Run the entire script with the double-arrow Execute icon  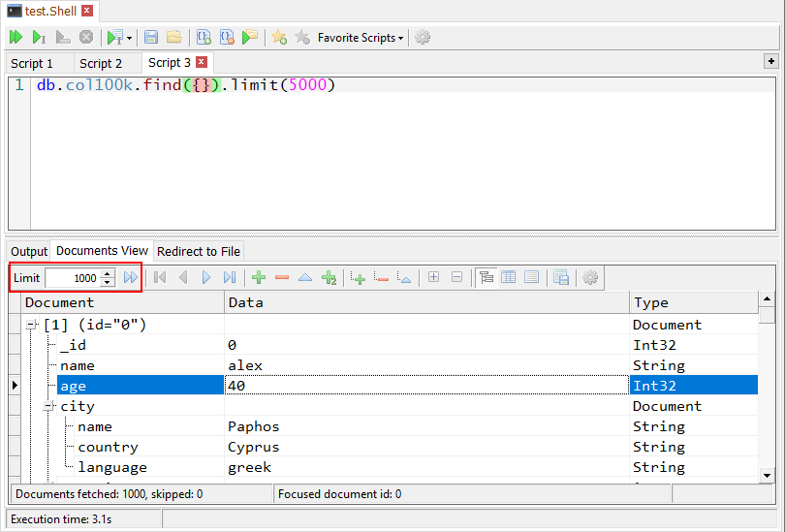[16, 38]
